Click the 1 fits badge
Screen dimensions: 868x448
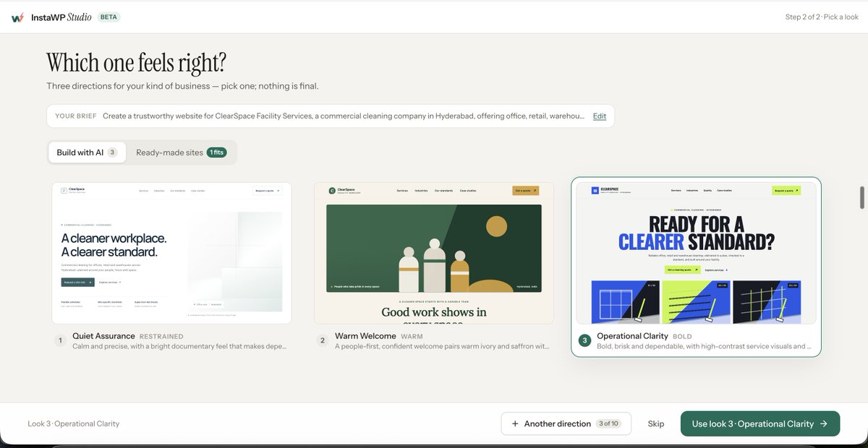pos(216,152)
